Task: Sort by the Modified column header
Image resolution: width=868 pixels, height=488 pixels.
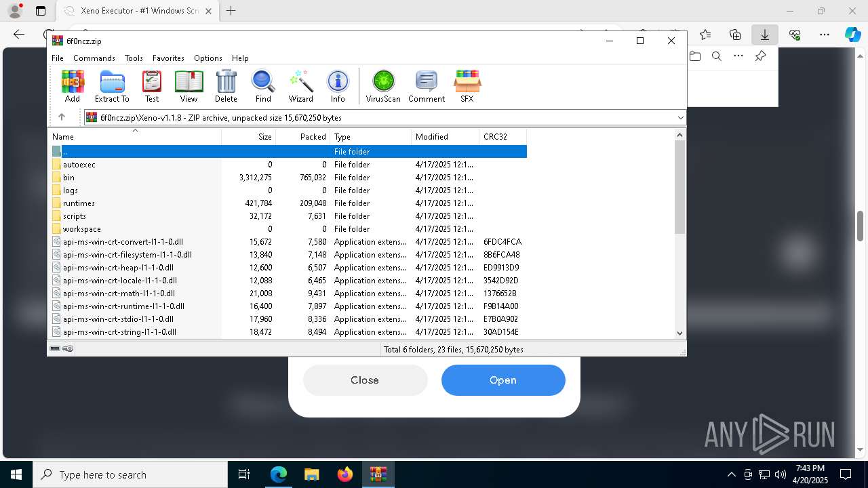Action: pos(446,136)
